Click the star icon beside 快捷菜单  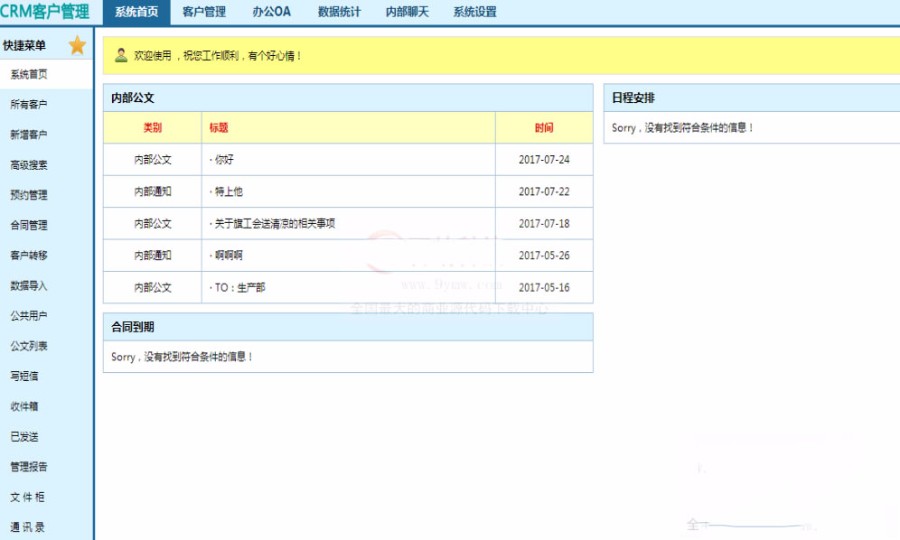click(77, 45)
